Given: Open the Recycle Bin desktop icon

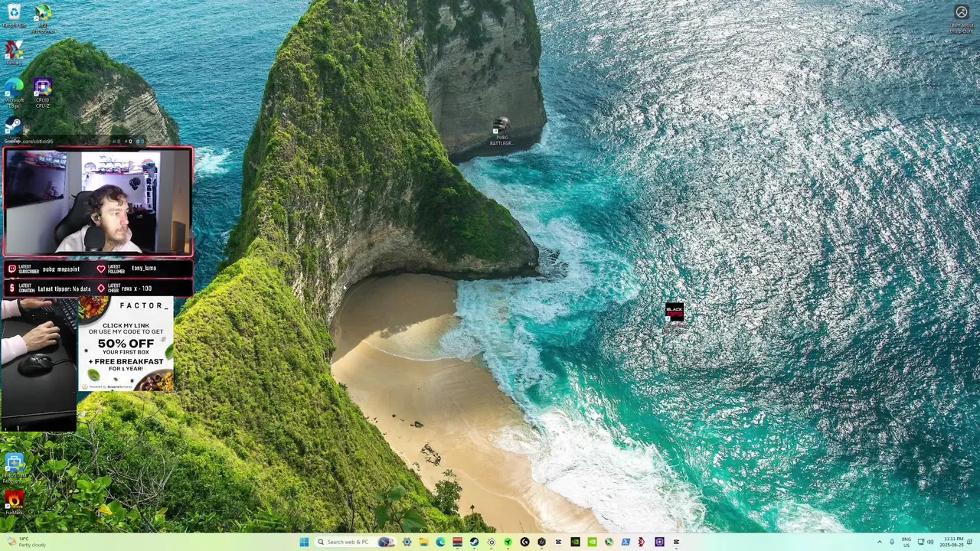Looking at the screenshot, I should [14, 15].
